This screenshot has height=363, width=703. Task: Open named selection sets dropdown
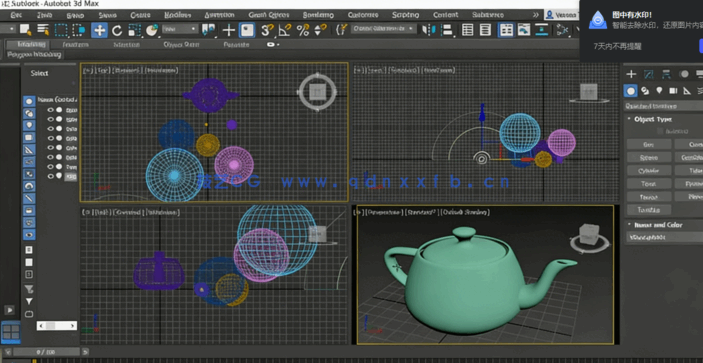384,29
